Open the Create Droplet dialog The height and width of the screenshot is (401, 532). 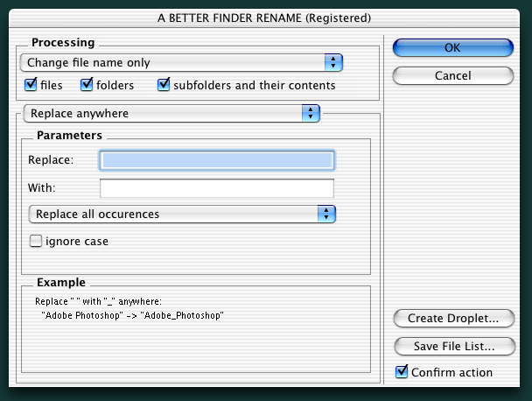click(x=454, y=318)
